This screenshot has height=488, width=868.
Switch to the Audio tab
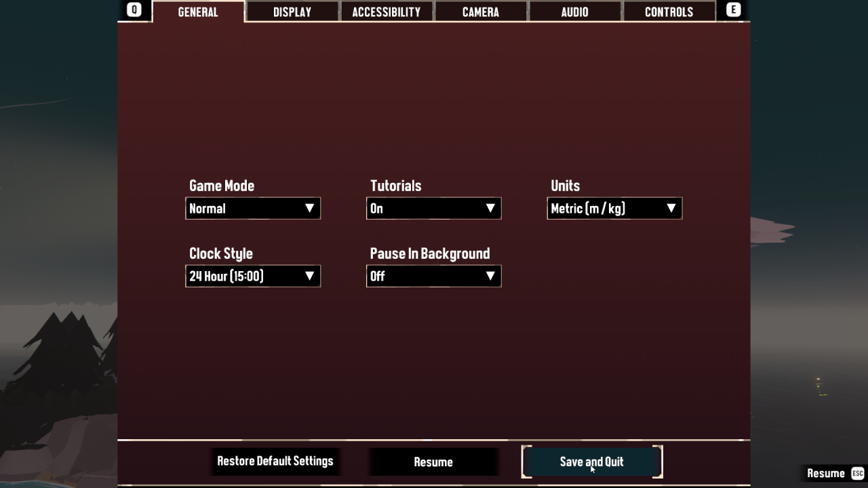(x=575, y=12)
